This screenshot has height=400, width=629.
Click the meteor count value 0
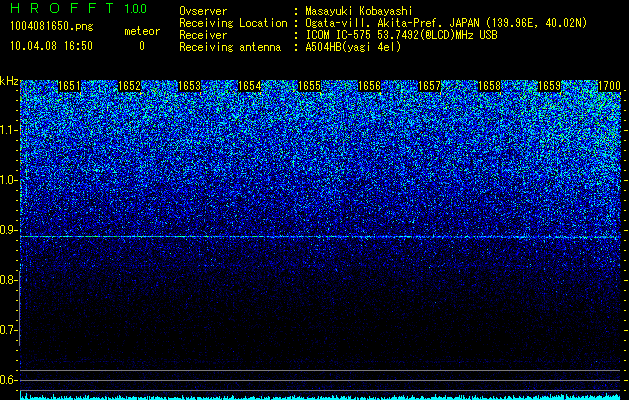(142, 46)
